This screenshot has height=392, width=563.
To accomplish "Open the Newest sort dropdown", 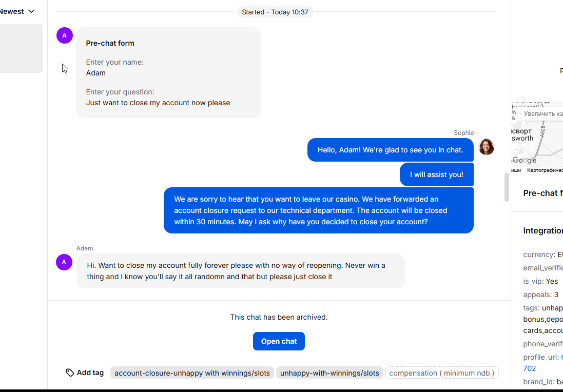I will click(x=17, y=11).
